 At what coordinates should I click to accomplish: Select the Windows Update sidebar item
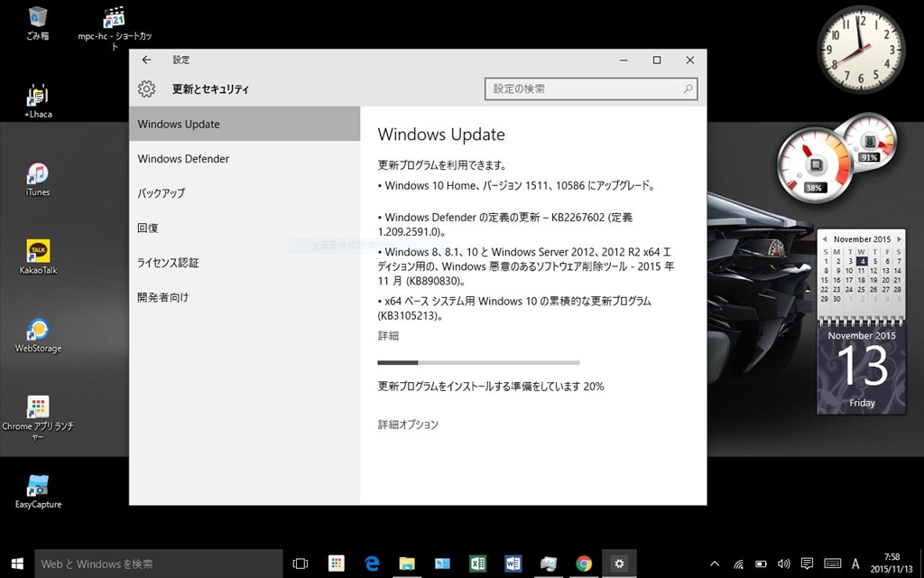245,124
